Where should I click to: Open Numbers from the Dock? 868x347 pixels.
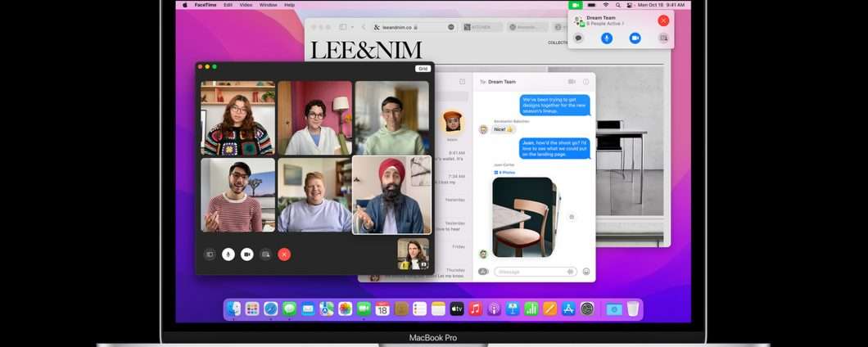(x=531, y=309)
